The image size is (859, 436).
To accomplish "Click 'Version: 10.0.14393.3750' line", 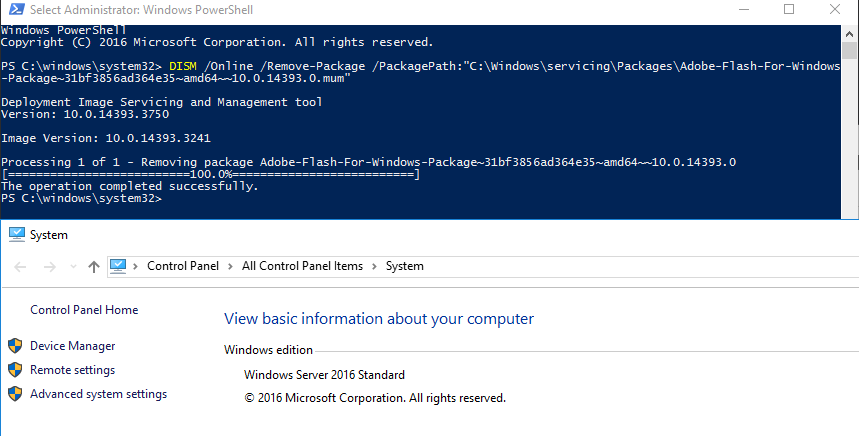I will click(x=85, y=114).
